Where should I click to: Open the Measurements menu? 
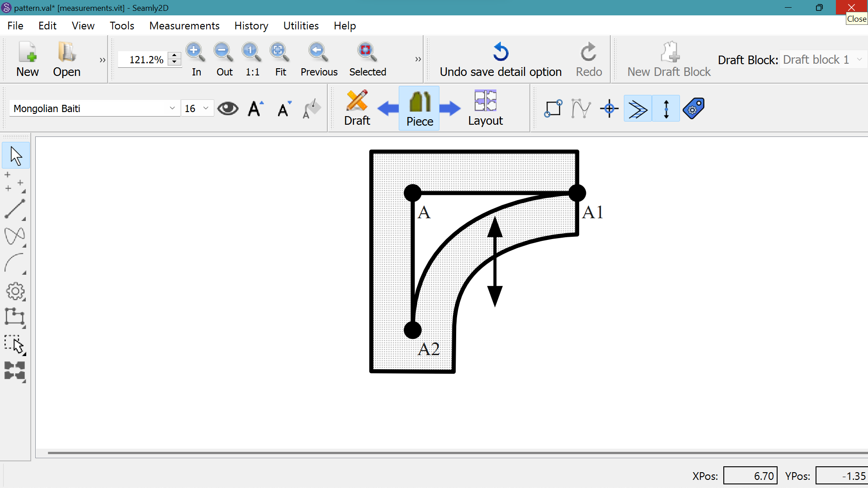[x=184, y=26]
